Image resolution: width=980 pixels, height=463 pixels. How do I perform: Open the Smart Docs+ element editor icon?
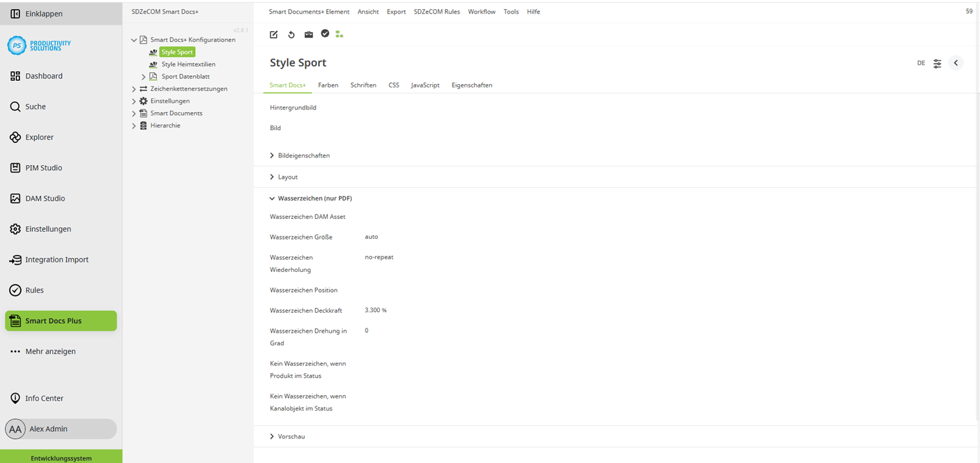click(x=273, y=34)
